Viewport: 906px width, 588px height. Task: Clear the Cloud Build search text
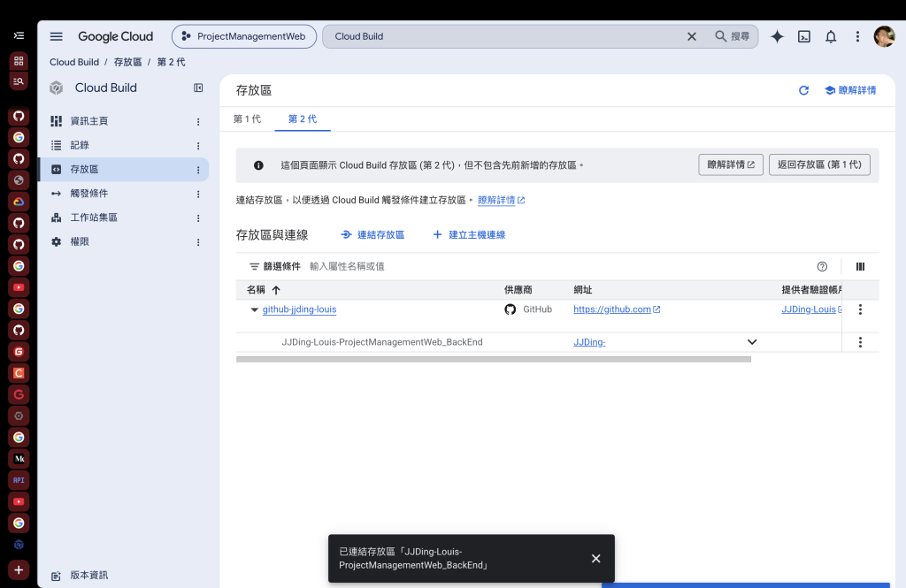pyautogui.click(x=692, y=36)
